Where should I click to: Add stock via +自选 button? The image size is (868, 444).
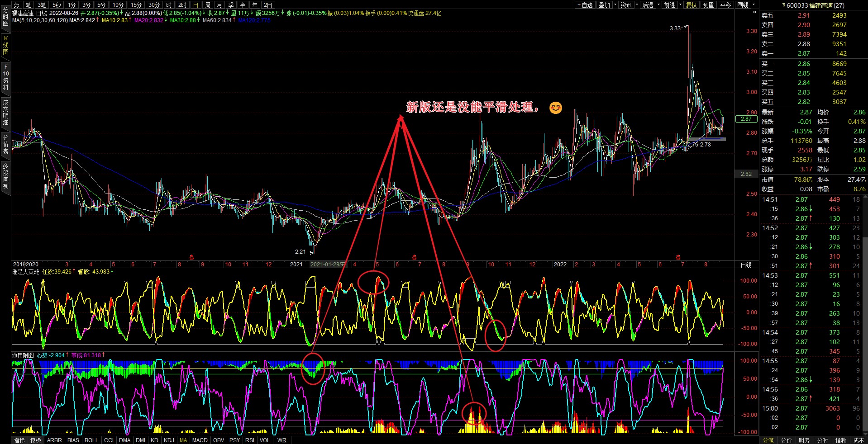[585, 5]
